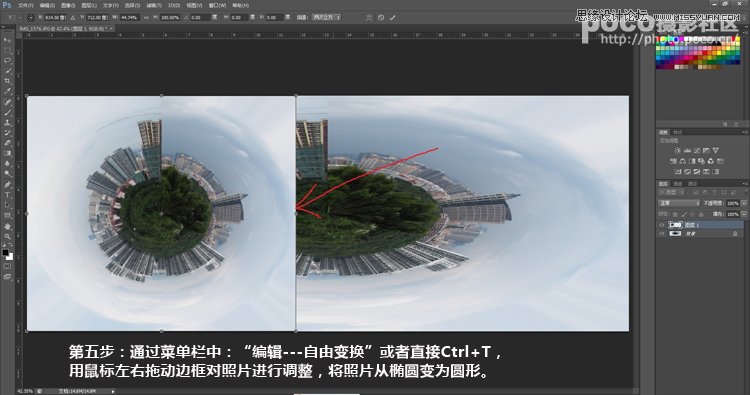The height and width of the screenshot is (395, 750).
Task: Select the Lasso tool
Action: coord(7,61)
